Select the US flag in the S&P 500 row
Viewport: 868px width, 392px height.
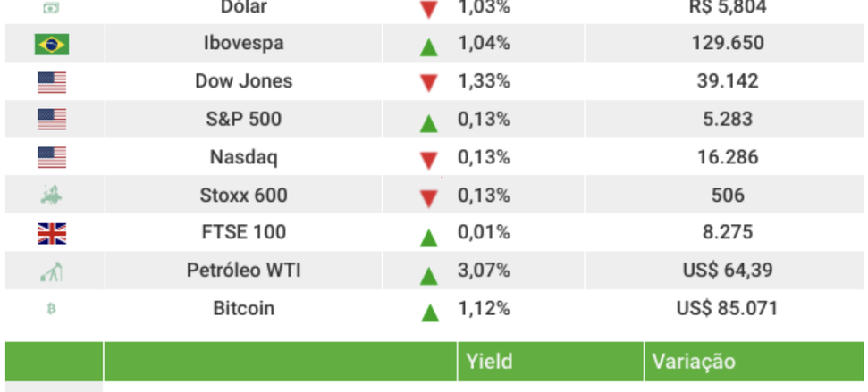click(x=52, y=120)
